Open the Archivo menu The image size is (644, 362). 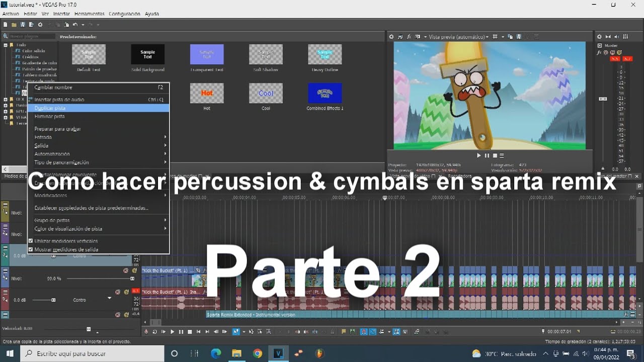(x=11, y=14)
